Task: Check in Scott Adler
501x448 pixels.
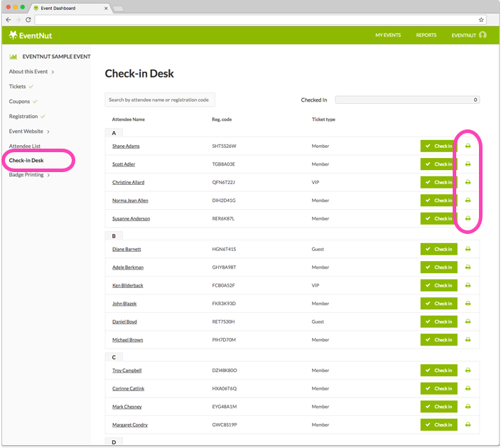Action: [438, 164]
